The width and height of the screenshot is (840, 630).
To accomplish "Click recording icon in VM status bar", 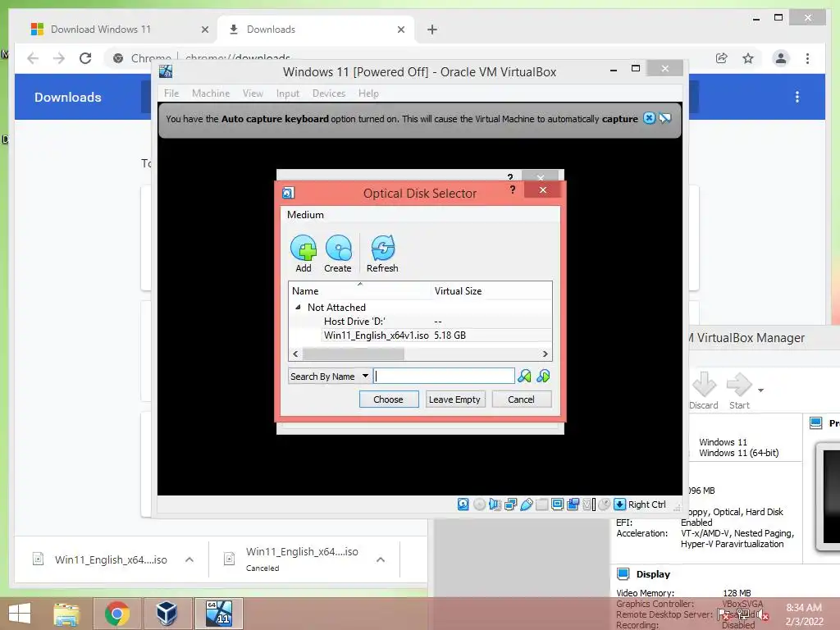I will 573,504.
